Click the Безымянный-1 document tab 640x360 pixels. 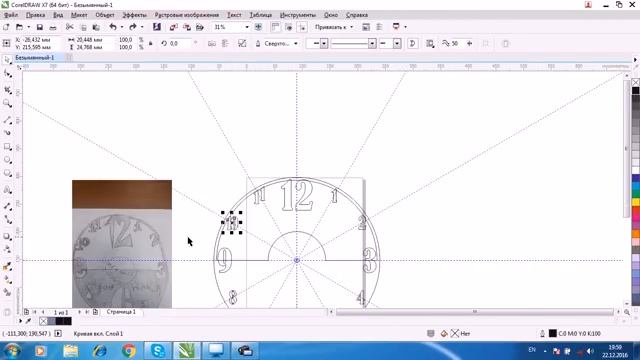point(35,58)
